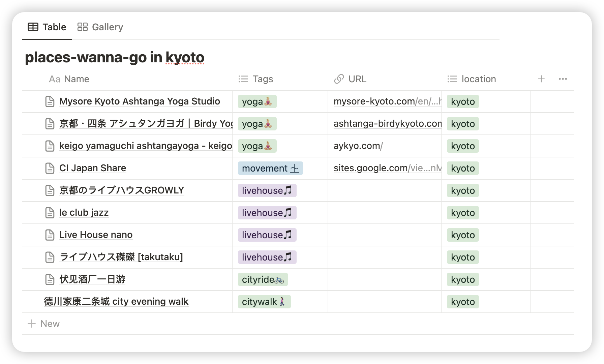
Task: Click the location list icon in header
Action: pyautogui.click(x=452, y=79)
